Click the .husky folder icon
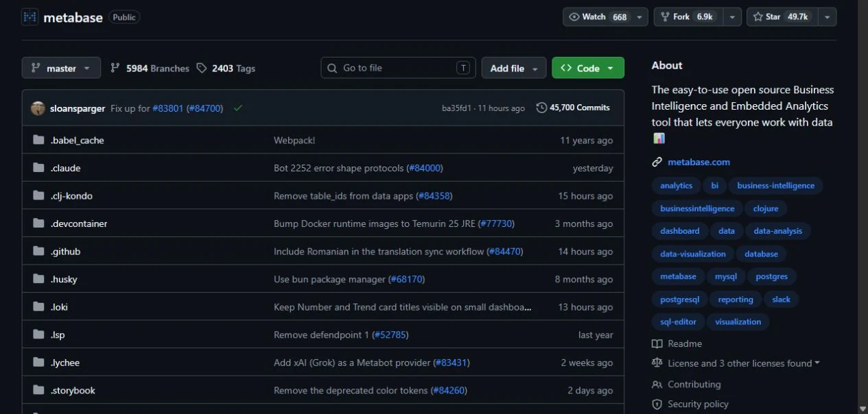 pos(38,279)
